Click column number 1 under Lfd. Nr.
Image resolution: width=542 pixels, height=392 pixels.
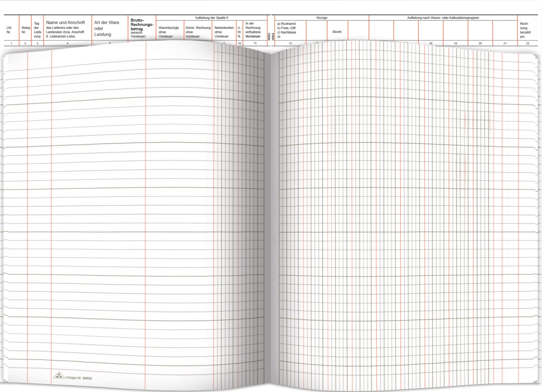(11, 43)
